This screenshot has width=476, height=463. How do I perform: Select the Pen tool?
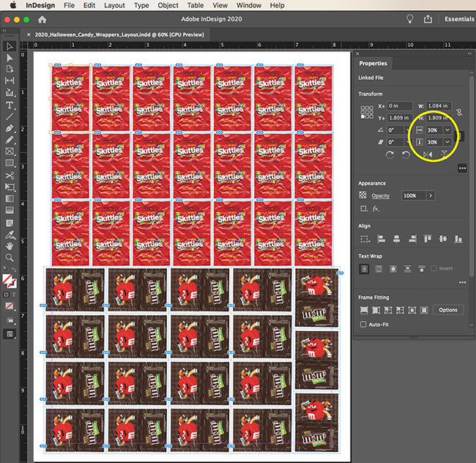tap(10, 128)
